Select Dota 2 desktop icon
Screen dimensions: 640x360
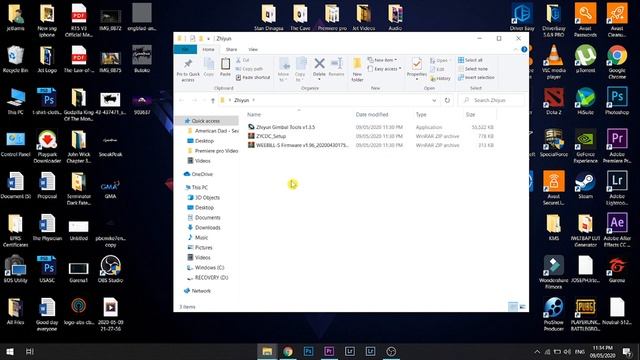553,102
